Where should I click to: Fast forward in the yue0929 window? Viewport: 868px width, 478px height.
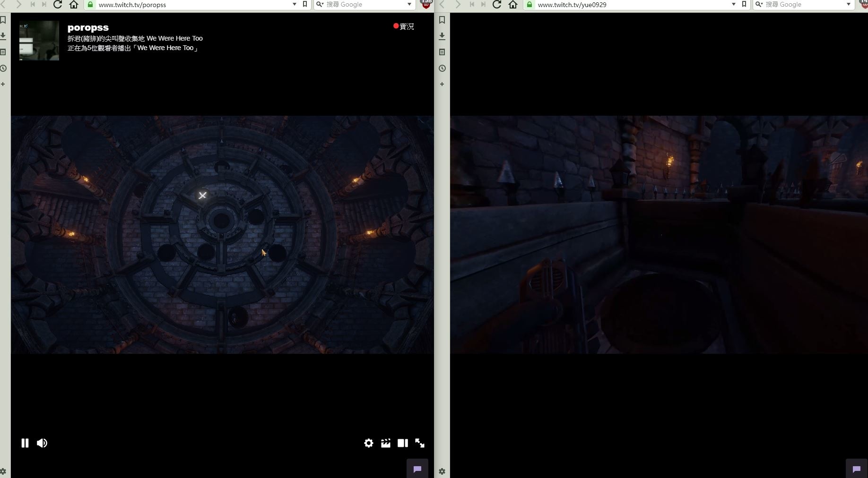(x=483, y=5)
